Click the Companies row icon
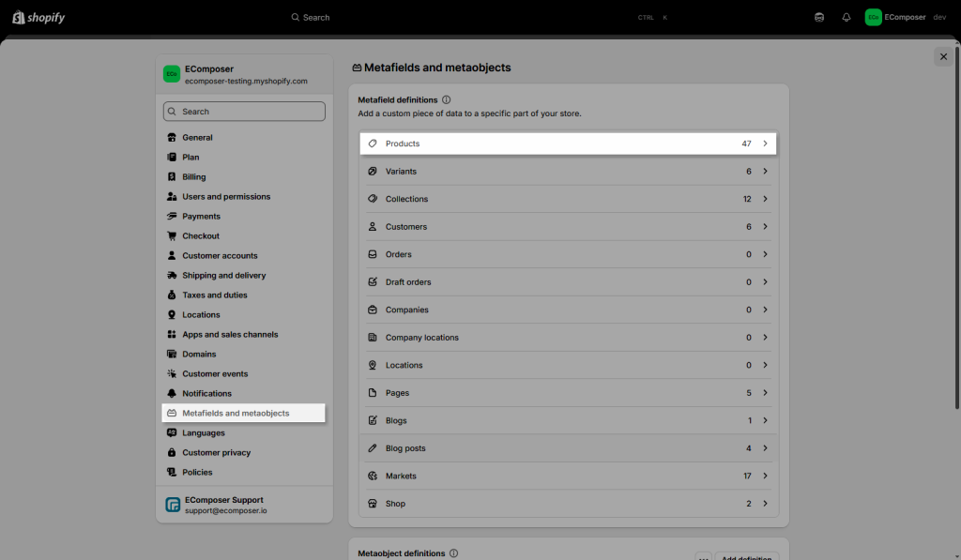The height and width of the screenshot is (560, 961). (372, 310)
